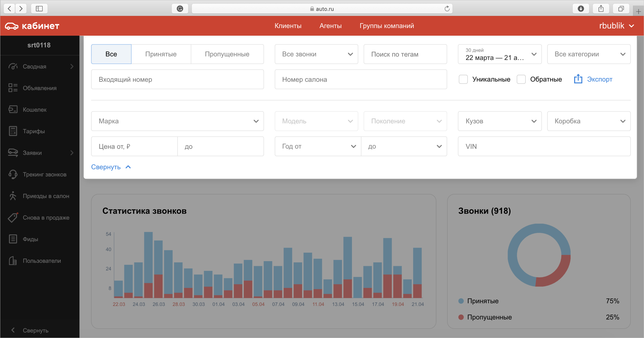
Task: Expand the Марка dropdown
Action: click(x=178, y=121)
